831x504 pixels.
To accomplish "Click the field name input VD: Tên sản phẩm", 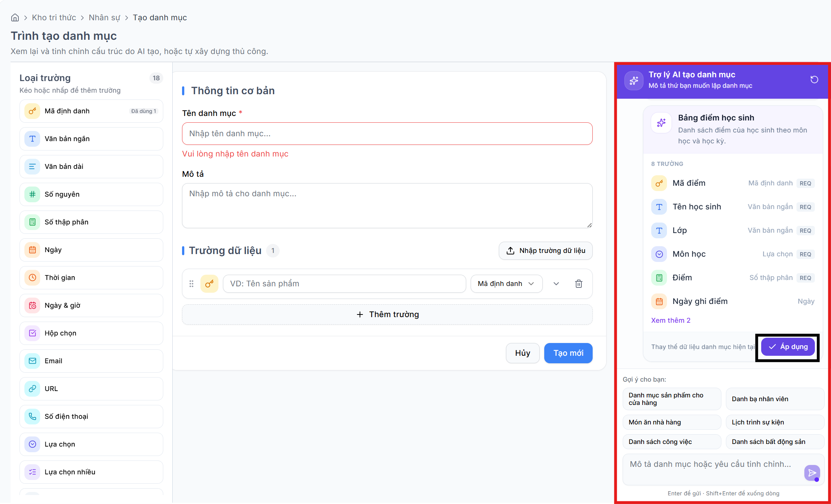I will pyautogui.click(x=344, y=284).
